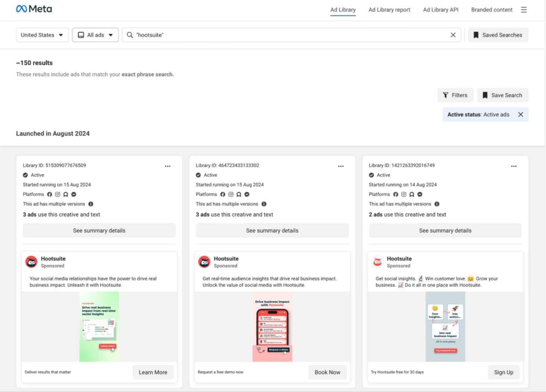Clear the search query with the X
Screen dimensions: 546x392
pyautogui.click(x=453, y=35)
